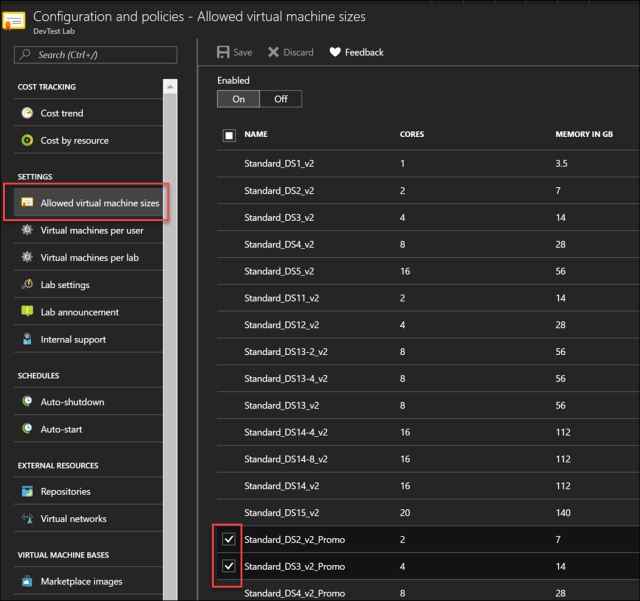Uncheck Standard_DS2_v2_Promo checkbox
Screen dimensions: 640x601
[229, 539]
